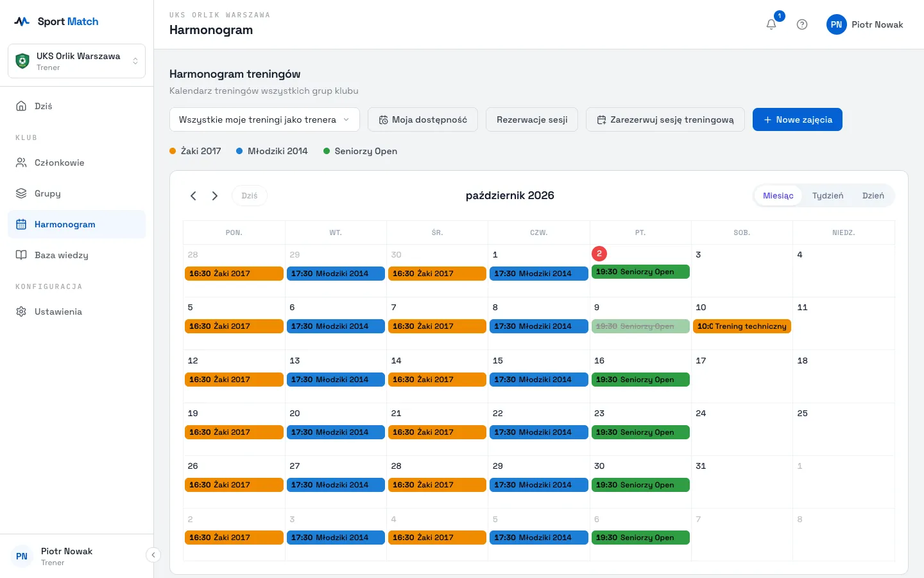Open the Seniorzy Open event on October 30
The image size is (924, 578).
coord(640,485)
